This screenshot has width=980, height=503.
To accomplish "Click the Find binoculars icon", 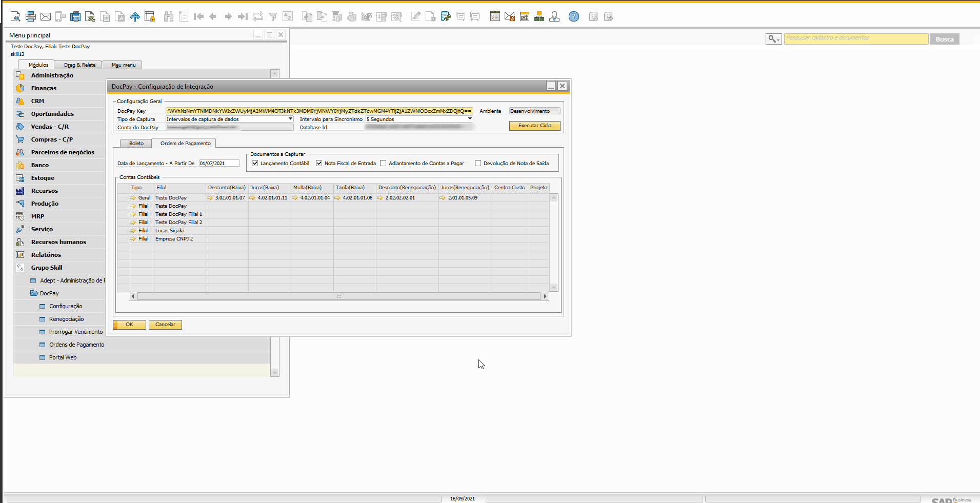I will click(169, 16).
